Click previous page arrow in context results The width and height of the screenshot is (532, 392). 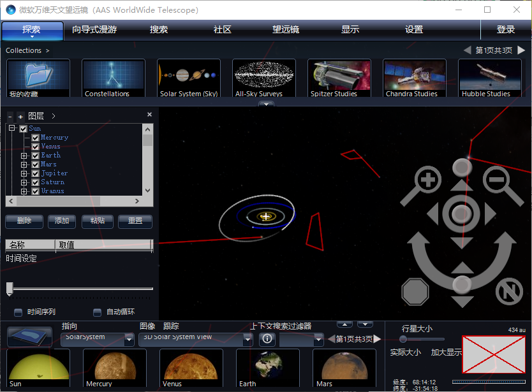tap(332, 338)
